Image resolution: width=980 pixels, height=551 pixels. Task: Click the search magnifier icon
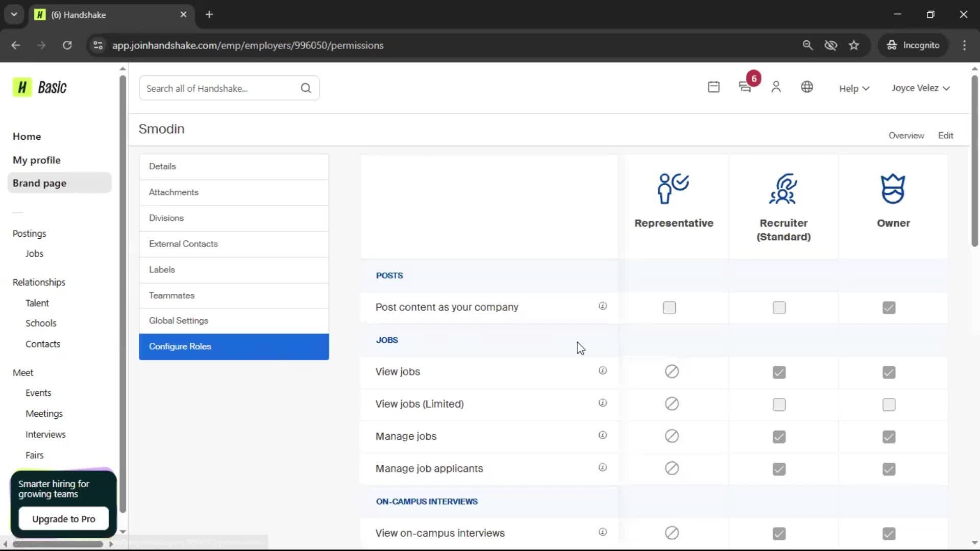(x=306, y=88)
